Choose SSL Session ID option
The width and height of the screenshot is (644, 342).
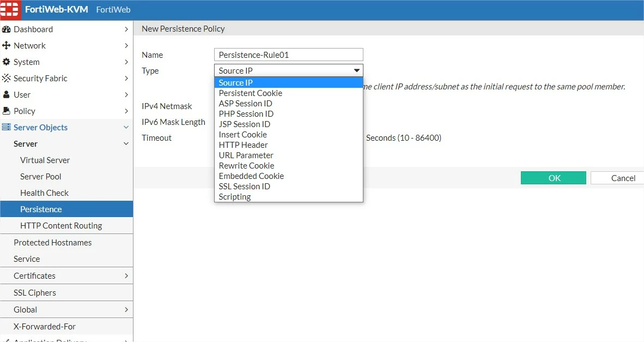click(x=288, y=186)
